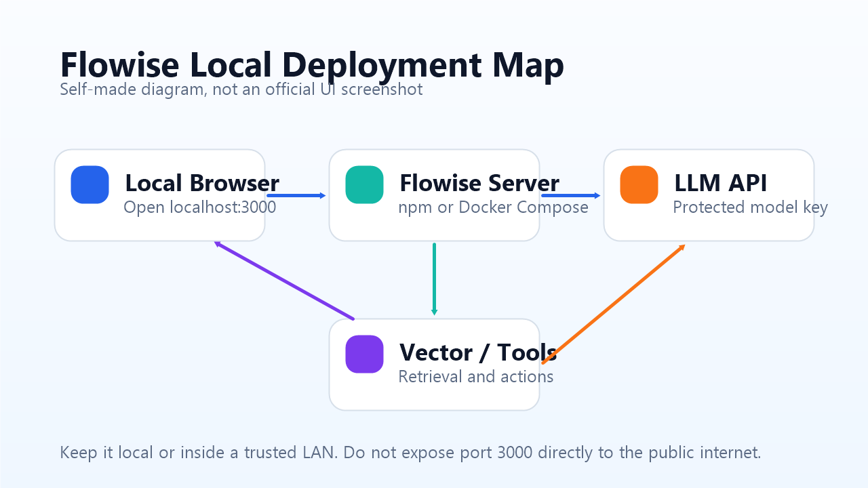Image resolution: width=868 pixels, height=488 pixels.
Task: Click the blue Local Browser icon
Action: 90,184
